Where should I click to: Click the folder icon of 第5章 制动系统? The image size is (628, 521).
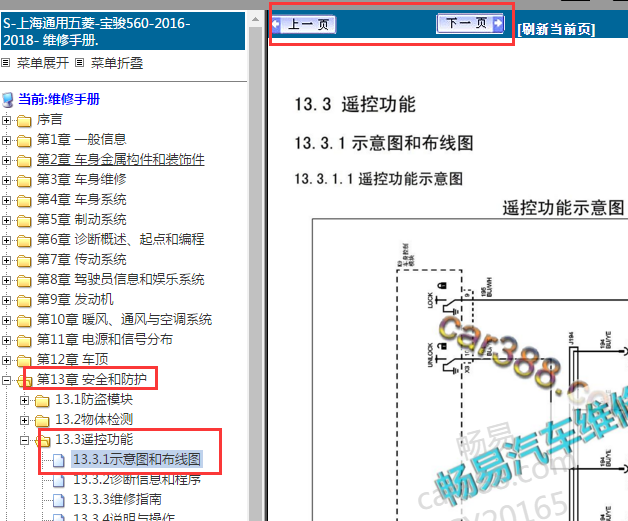tap(24, 221)
